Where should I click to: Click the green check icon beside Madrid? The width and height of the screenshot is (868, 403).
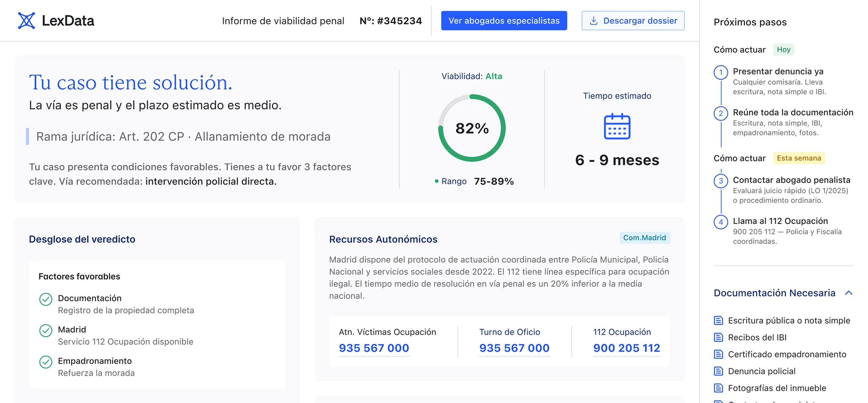[46, 330]
